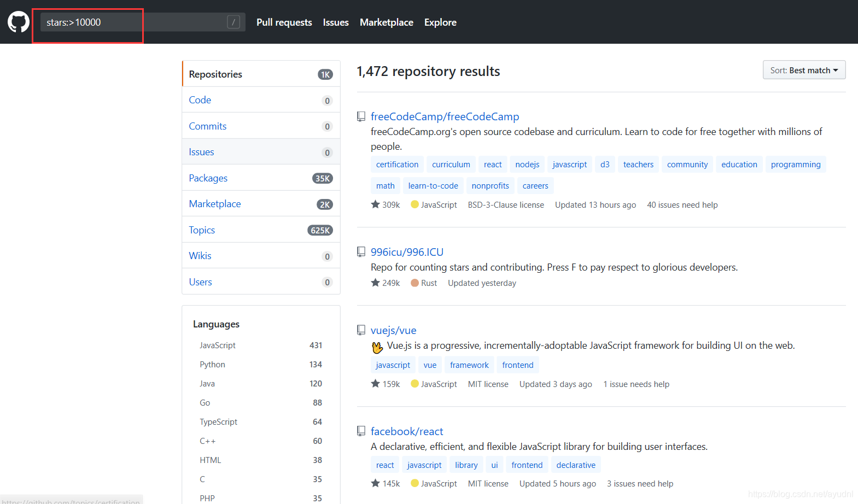This screenshot has height=504, width=858.
Task: Click the community topic tag
Action: [x=687, y=165]
